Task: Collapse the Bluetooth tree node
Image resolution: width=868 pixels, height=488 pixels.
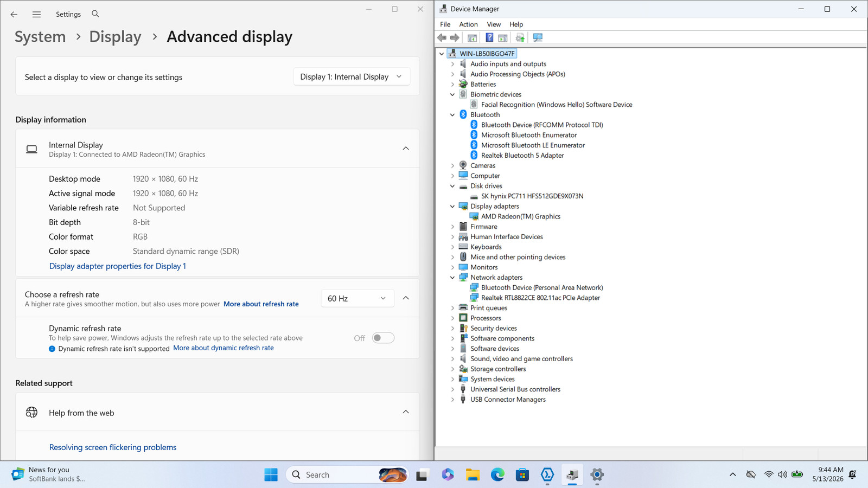Action: [x=452, y=115]
